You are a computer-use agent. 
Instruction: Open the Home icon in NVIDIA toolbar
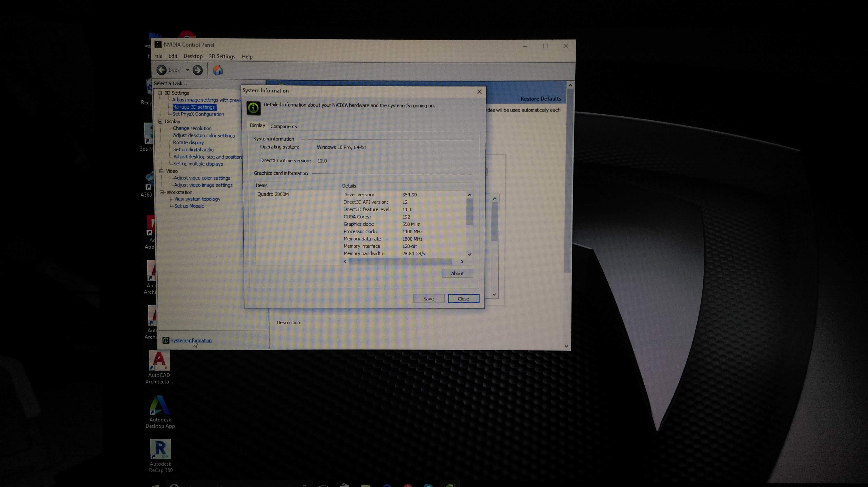tap(218, 70)
